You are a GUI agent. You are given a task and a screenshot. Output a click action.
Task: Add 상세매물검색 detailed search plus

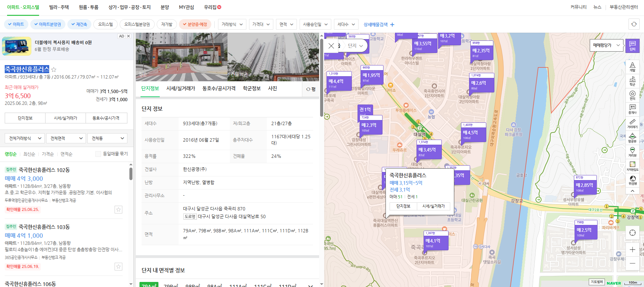tap(379, 25)
